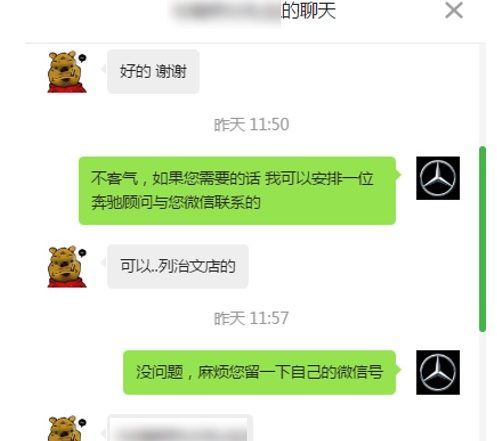
Task: Click the tail of the 好的 谢谢 bubble
Action: tap(104, 69)
